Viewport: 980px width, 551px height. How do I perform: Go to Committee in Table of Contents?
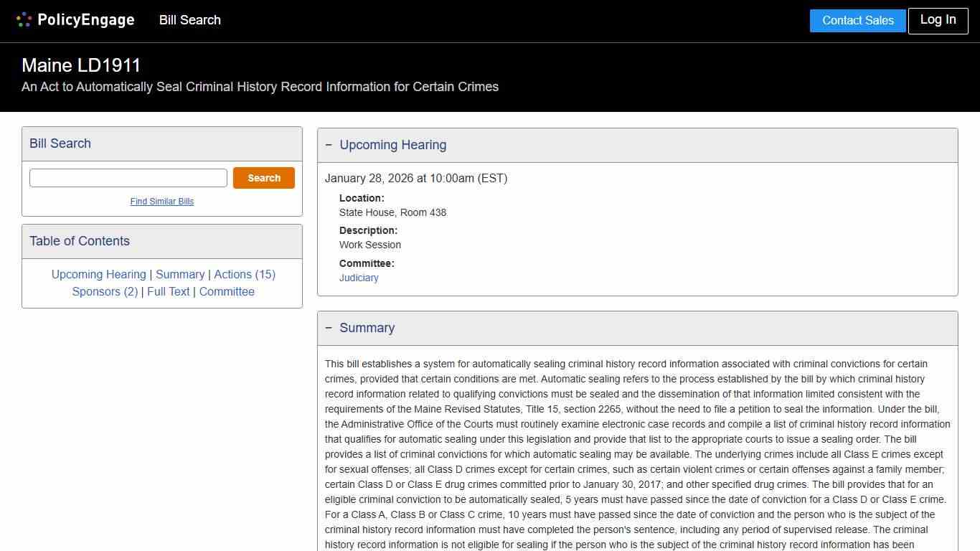point(227,291)
